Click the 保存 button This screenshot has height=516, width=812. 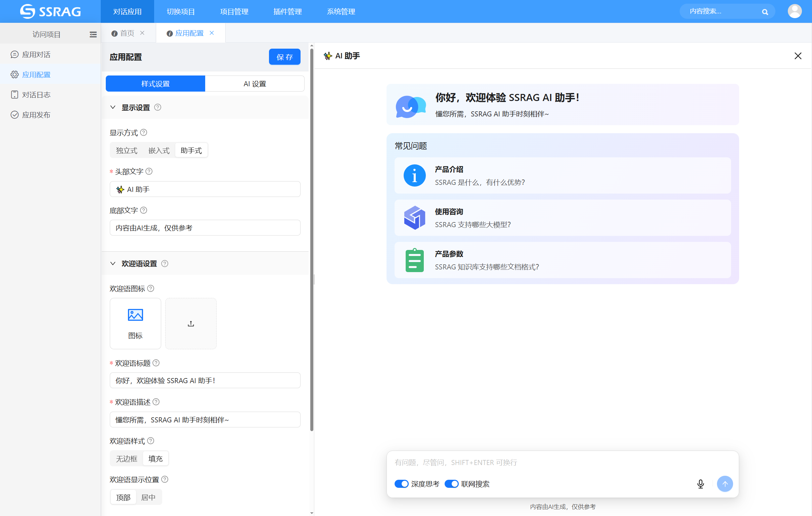(285, 57)
